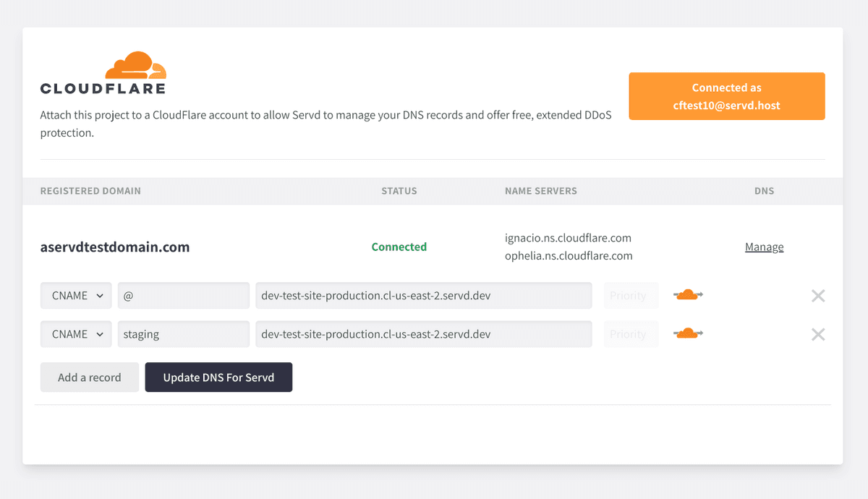Click Update DNS For Servd button
Image resolution: width=868 pixels, height=499 pixels.
point(218,378)
